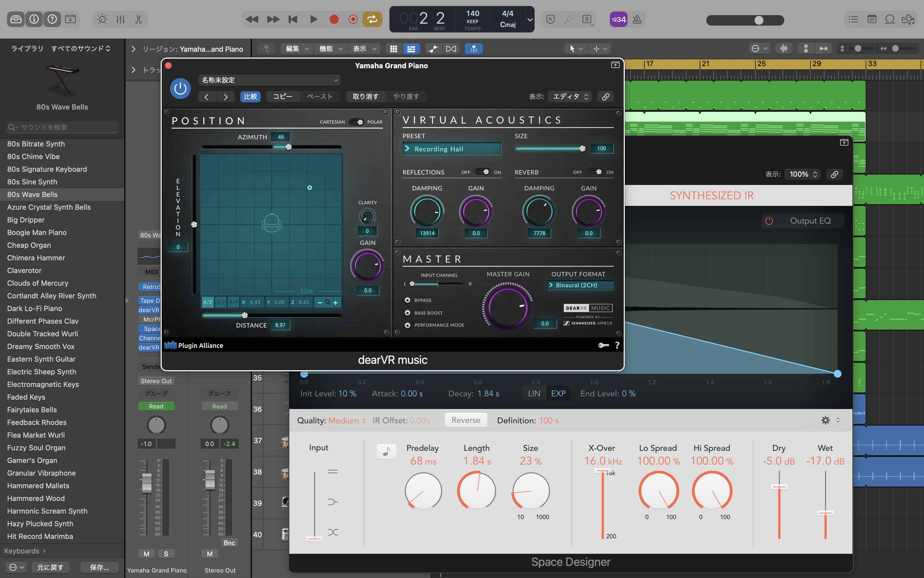This screenshot has width=924, height=578.
Task: Click the Plugin Alliance key icon
Action: [604, 345]
